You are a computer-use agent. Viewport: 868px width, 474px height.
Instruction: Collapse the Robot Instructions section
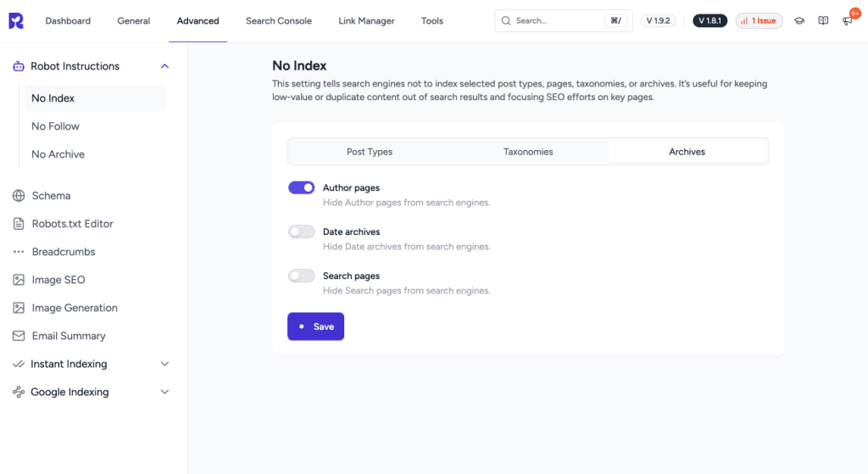pyautogui.click(x=164, y=66)
